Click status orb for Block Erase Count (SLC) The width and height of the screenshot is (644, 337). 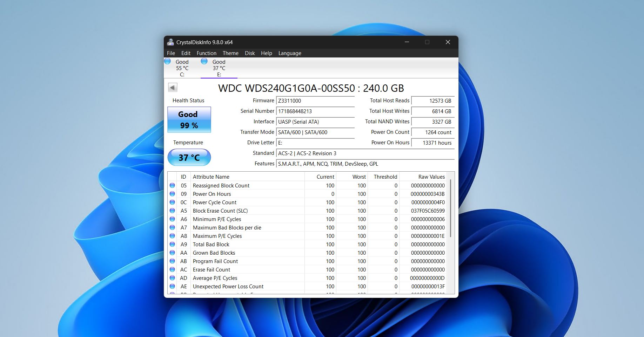pos(172,211)
